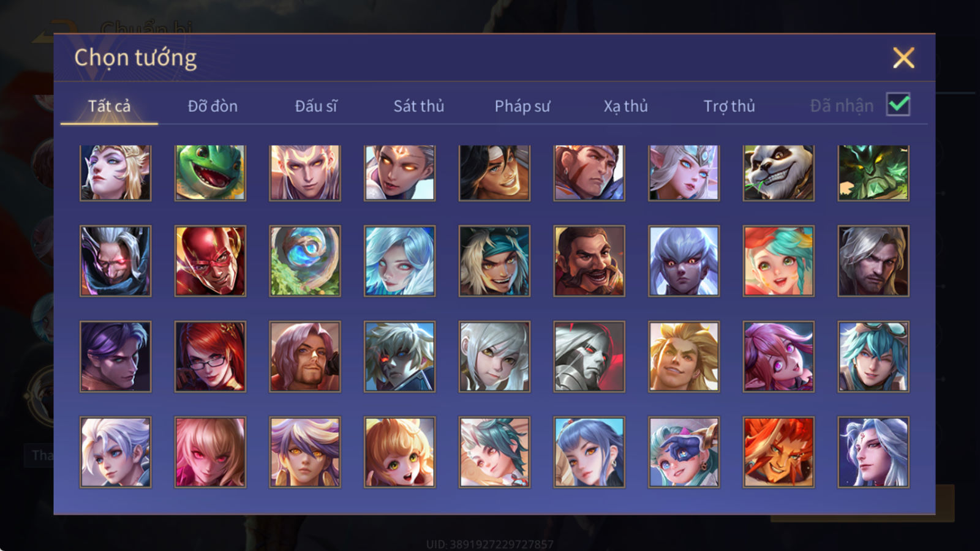This screenshot has height=551, width=980.
Task: Pick the blonde girl with pink eyes
Action: coord(210,452)
